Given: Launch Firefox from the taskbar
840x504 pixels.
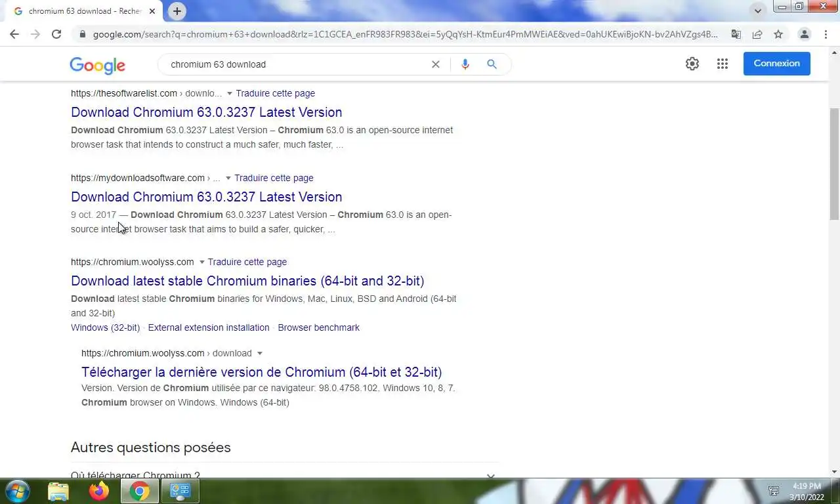Looking at the screenshot, I should tap(99, 491).
